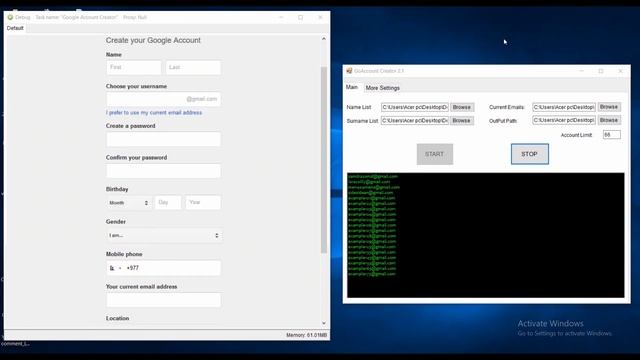The height and width of the screenshot is (360, 640).
Task: Open the Gender 'I am...' dropdown
Action: pyautogui.click(x=164, y=236)
